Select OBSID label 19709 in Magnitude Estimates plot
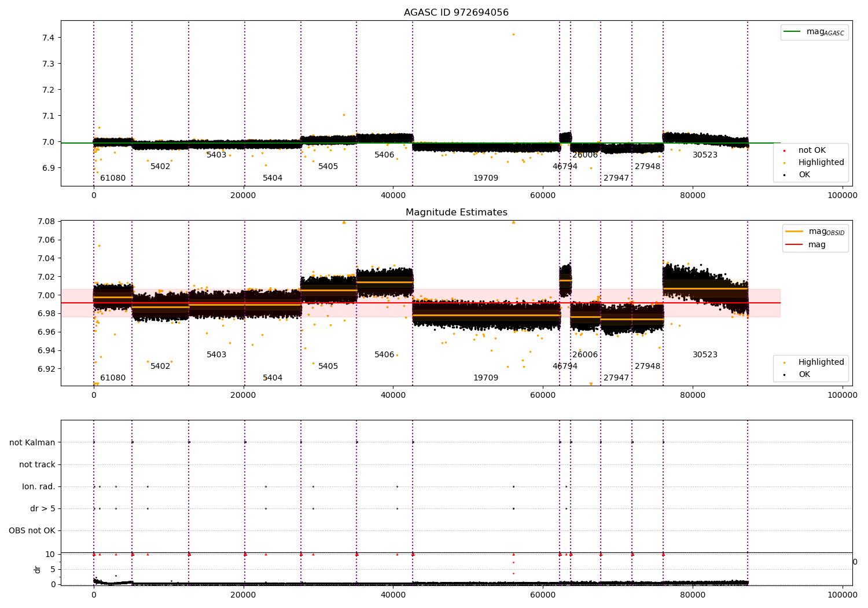This screenshot has width=868, height=608. [486, 378]
